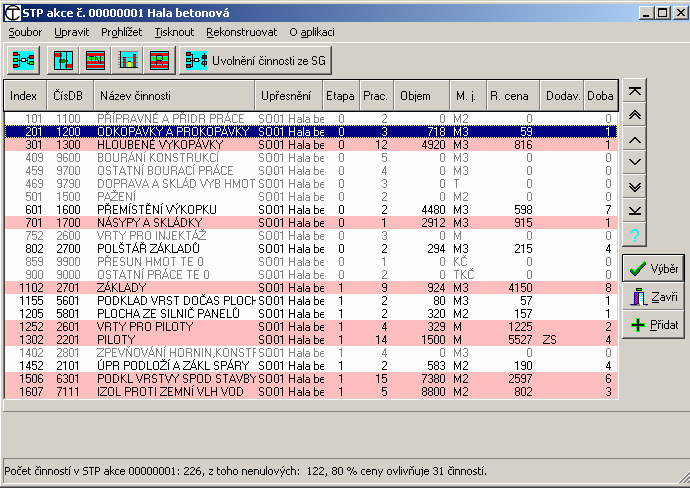Select row DOPRAVA A SKLÁD VYB HMOT
The width and height of the screenshot is (690, 488).
coord(311,183)
